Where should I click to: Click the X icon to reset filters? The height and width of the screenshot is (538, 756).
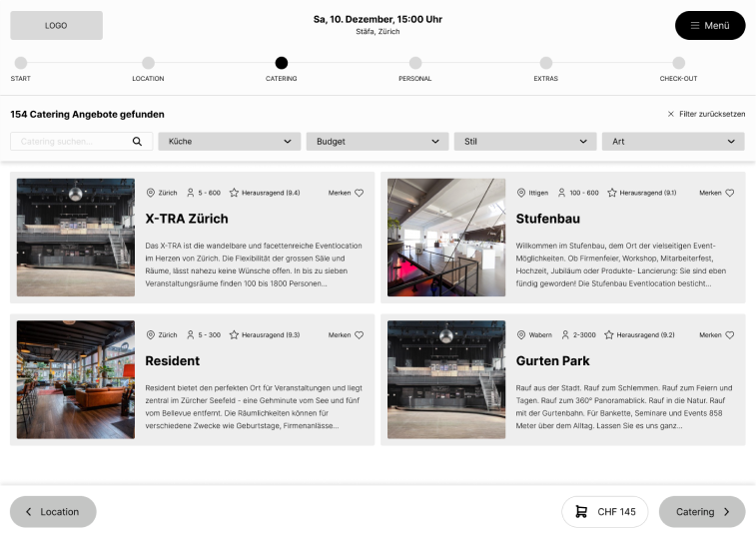pos(671,115)
